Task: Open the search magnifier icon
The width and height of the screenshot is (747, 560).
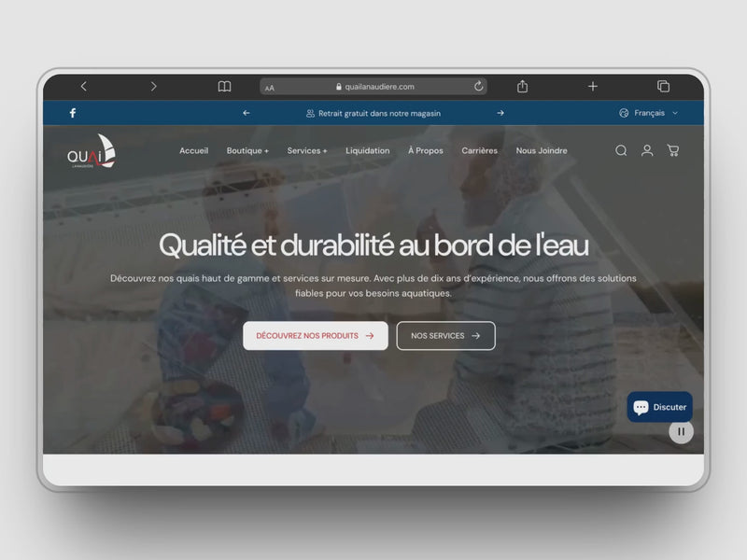Action: point(621,150)
